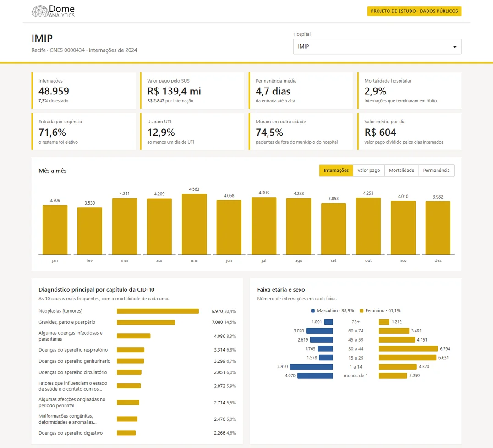
Task: Click the 60 a 74 age group label
Action: click(x=356, y=331)
